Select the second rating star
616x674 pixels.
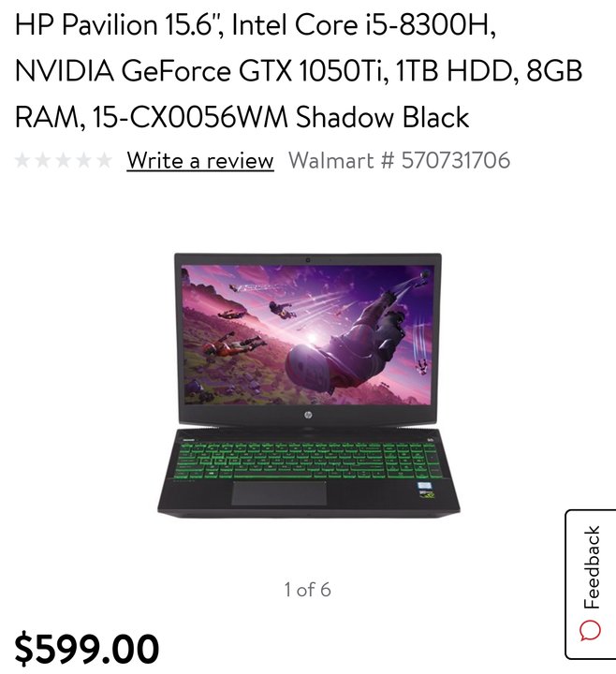43,160
